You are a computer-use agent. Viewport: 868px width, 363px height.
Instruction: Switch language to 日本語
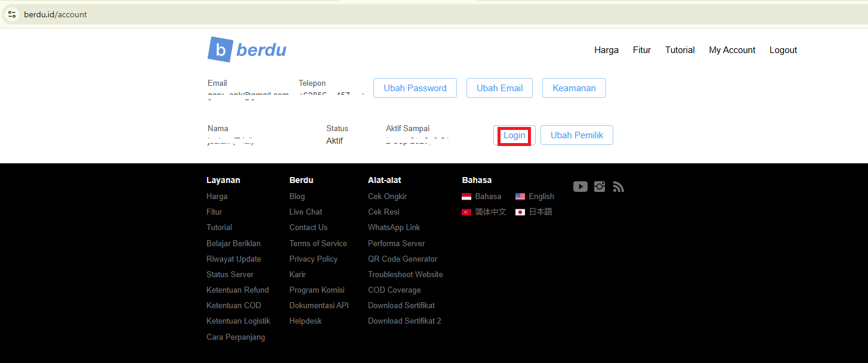pos(534,212)
